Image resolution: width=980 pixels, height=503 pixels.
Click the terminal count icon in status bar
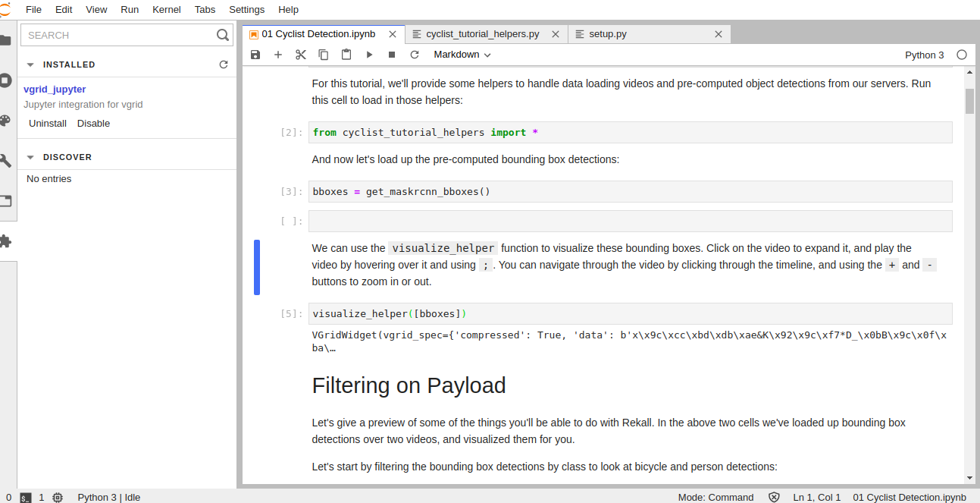[x=26, y=498]
